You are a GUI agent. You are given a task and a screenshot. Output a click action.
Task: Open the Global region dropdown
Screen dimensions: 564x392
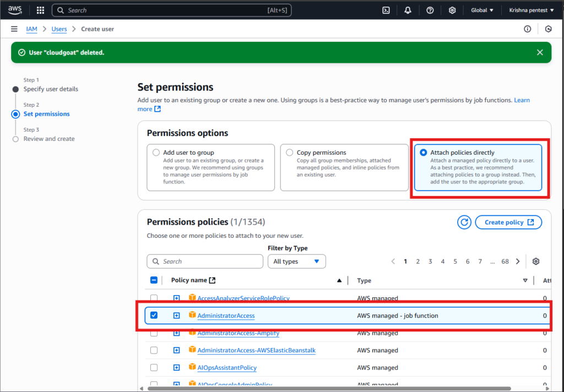click(482, 10)
